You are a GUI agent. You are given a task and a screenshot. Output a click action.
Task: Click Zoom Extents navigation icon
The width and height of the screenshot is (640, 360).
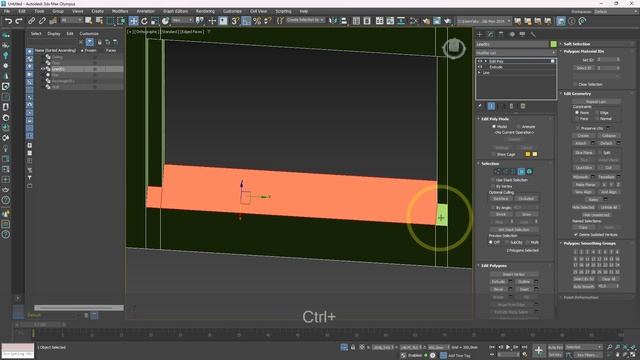(x=625, y=347)
